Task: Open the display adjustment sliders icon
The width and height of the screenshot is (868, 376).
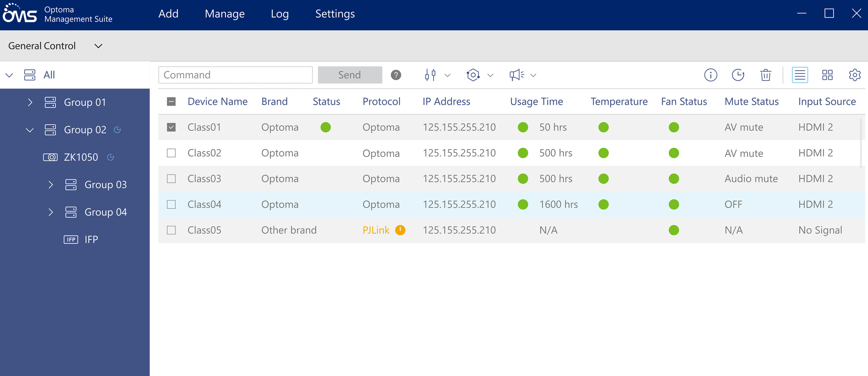Action: (x=431, y=75)
